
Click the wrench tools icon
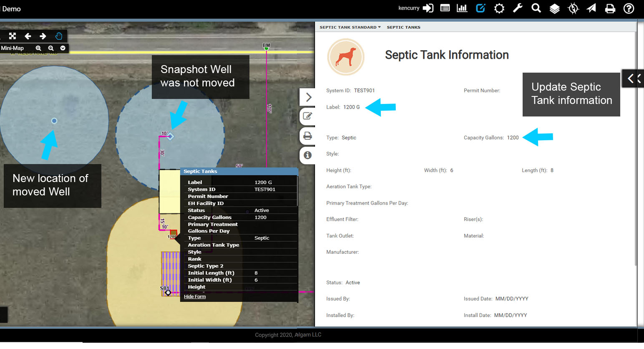[x=518, y=8]
